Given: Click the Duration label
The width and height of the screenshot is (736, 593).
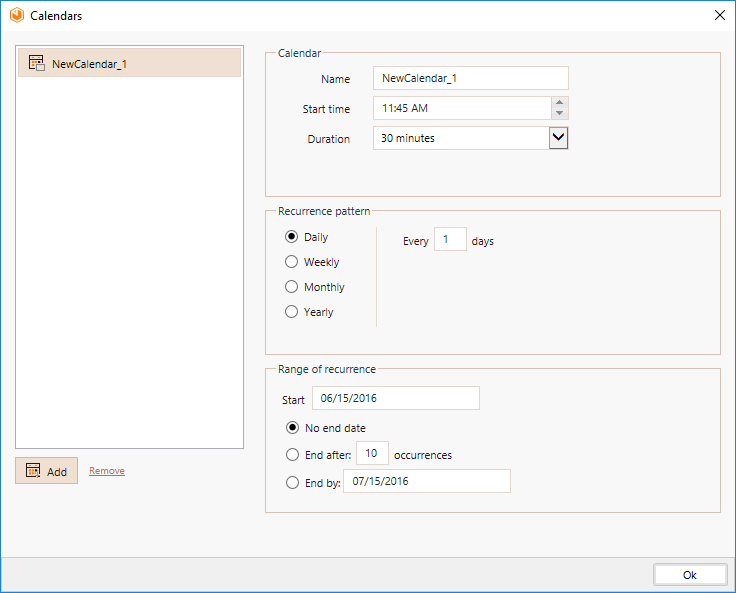Looking at the screenshot, I should click(329, 139).
